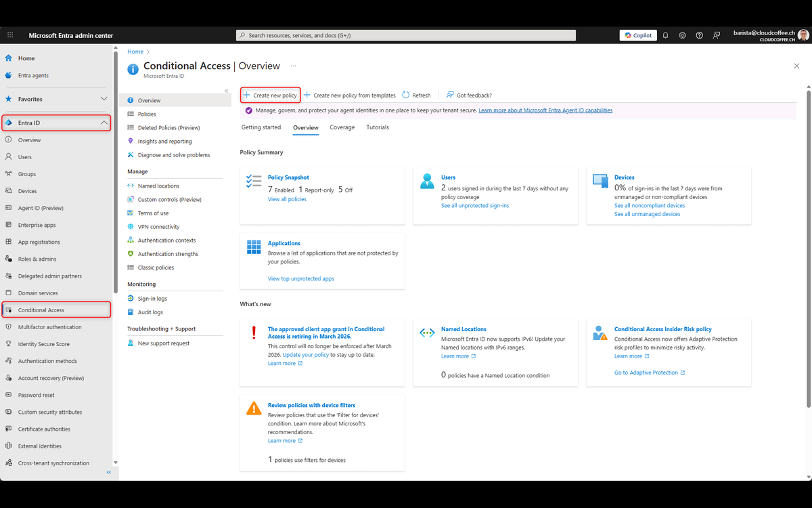Open the help question mark icon

(x=699, y=35)
